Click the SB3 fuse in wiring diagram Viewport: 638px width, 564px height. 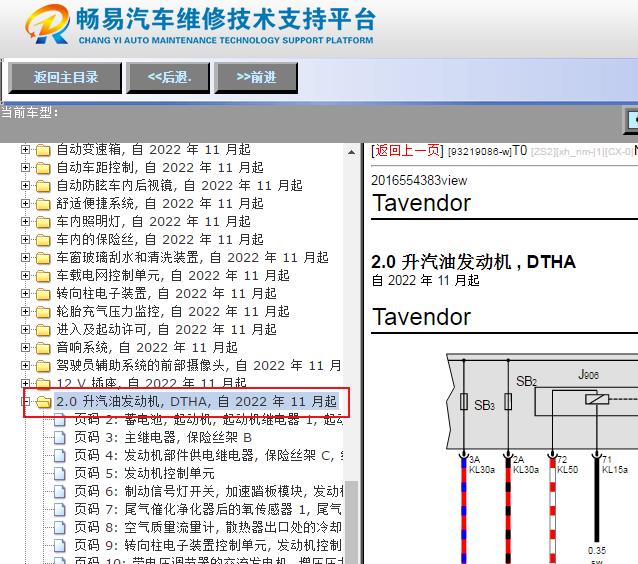tap(463, 402)
